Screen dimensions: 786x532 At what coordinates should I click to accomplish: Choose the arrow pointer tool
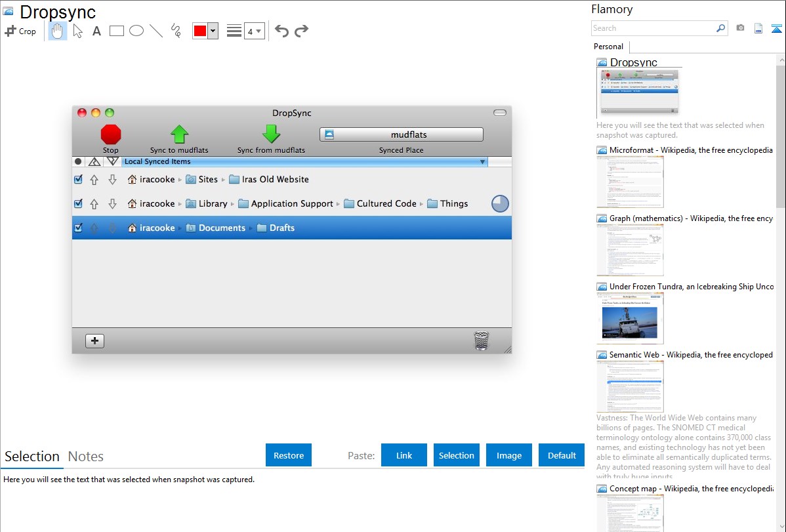pyautogui.click(x=77, y=31)
